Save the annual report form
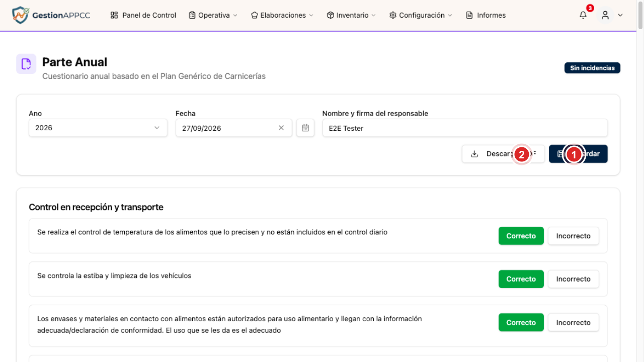Viewport: 644px width, 362px height. click(x=578, y=154)
